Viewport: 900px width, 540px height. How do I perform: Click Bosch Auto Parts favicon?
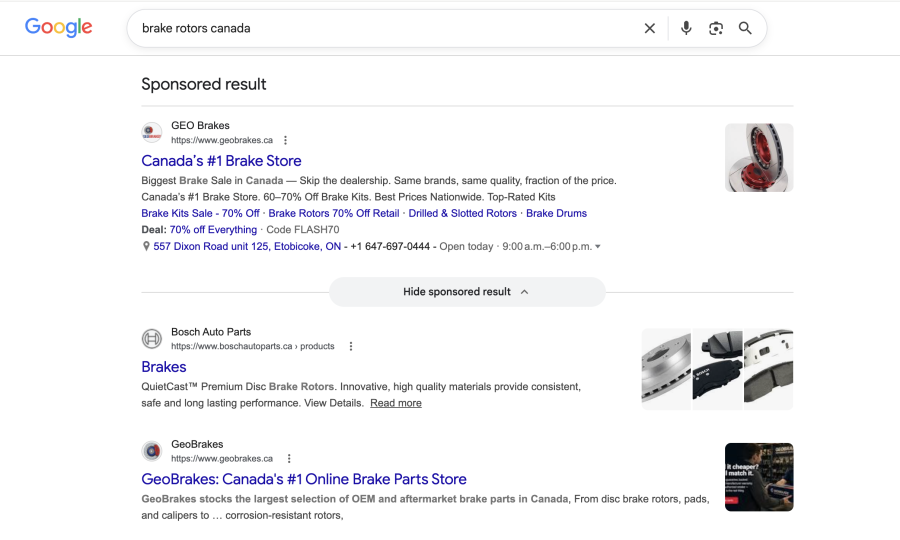point(152,339)
